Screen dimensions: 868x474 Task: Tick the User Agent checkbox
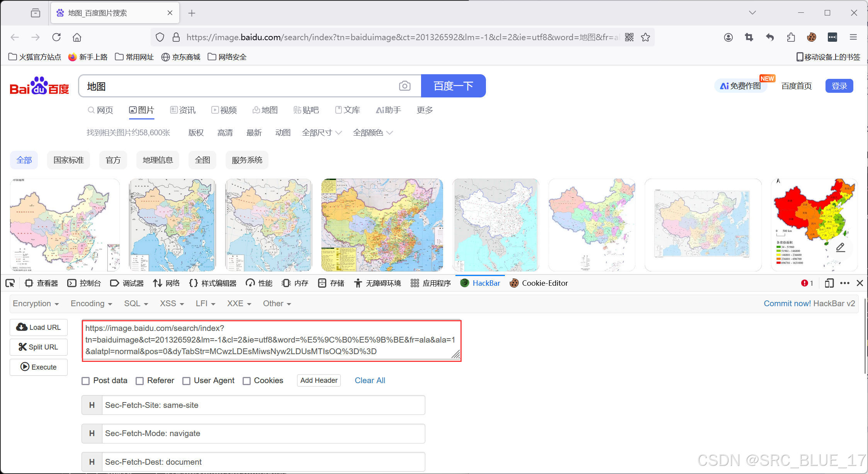click(187, 381)
